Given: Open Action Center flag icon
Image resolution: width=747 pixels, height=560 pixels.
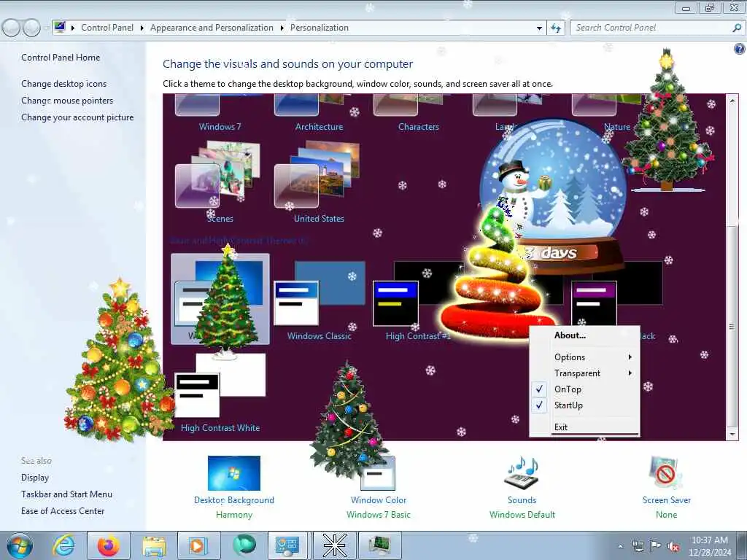Looking at the screenshot, I should point(656,546).
